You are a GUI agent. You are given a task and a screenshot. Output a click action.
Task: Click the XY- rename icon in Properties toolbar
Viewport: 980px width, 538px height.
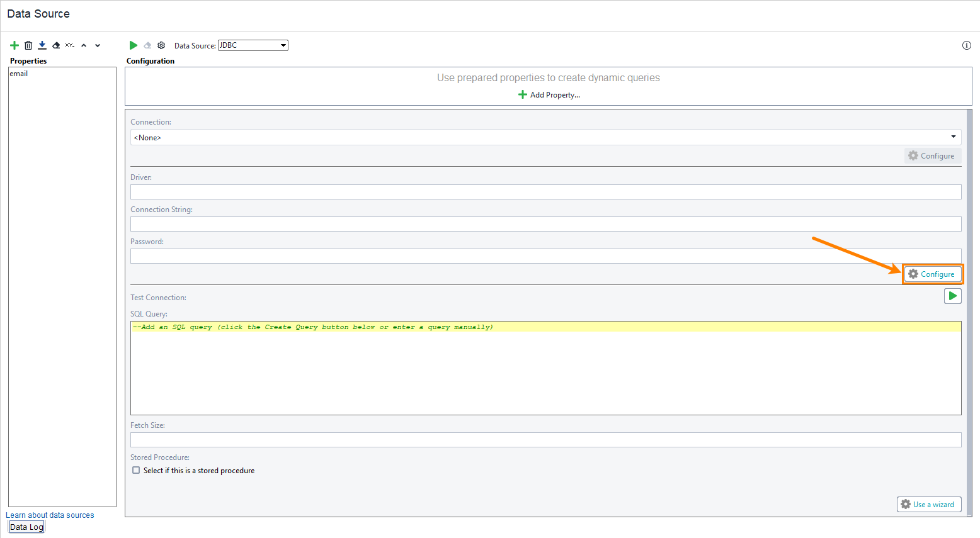70,45
